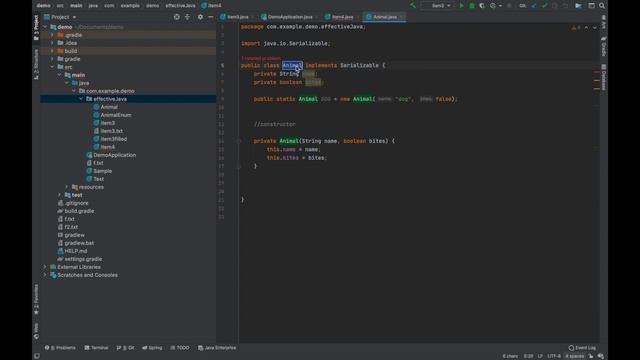Open project structure window icon

591,6
